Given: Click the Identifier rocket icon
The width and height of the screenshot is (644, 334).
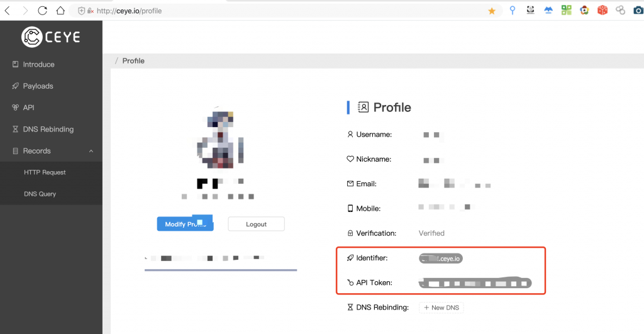Looking at the screenshot, I should (350, 258).
